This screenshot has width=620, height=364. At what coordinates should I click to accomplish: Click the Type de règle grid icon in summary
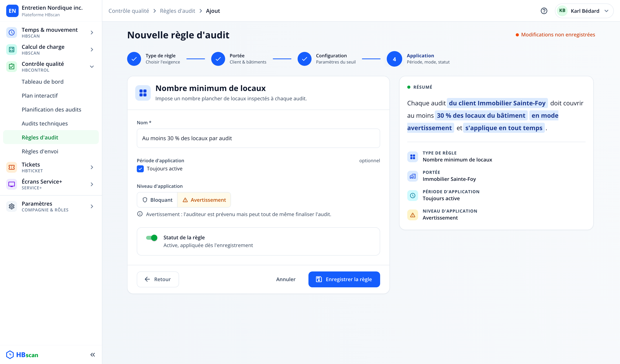click(x=413, y=157)
